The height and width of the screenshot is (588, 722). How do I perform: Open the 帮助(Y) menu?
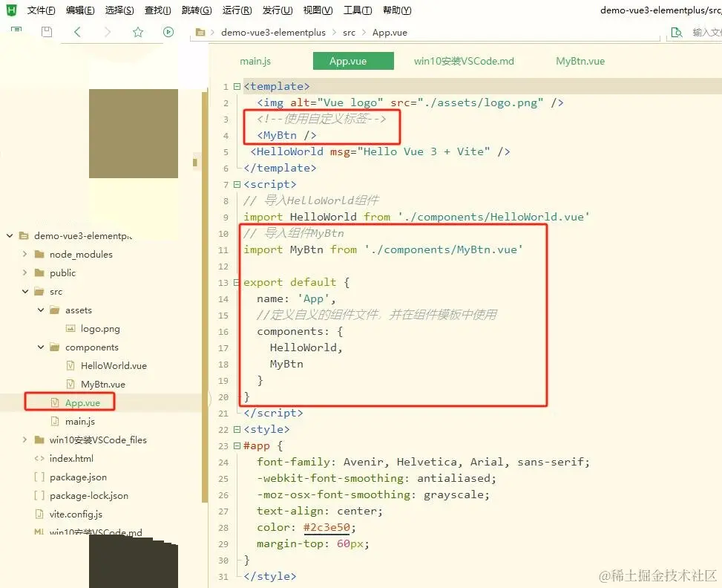click(397, 10)
